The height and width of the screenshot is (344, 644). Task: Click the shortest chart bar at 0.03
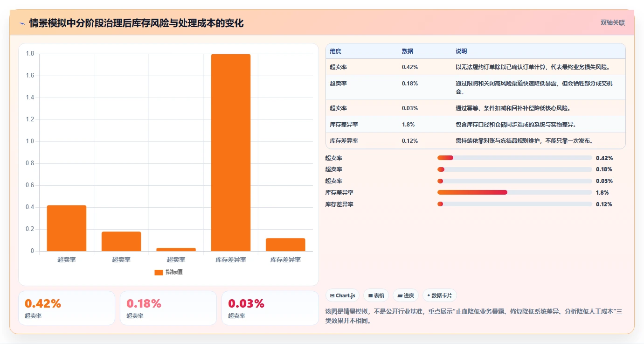(176, 249)
